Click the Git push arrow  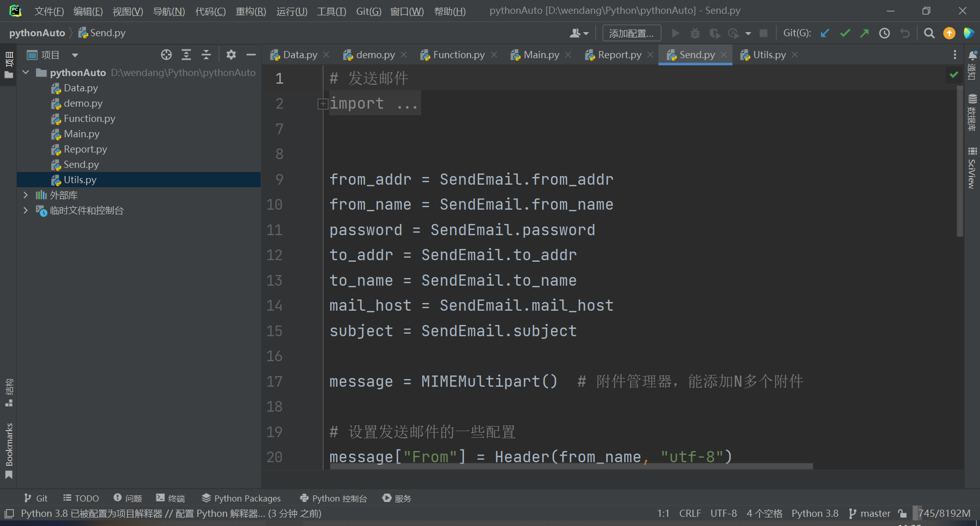tap(865, 33)
